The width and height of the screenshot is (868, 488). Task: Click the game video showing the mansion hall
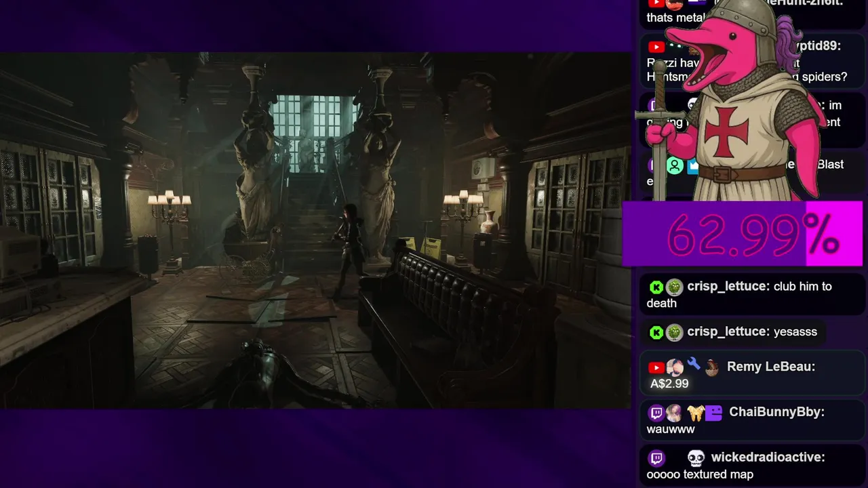pyautogui.click(x=315, y=230)
